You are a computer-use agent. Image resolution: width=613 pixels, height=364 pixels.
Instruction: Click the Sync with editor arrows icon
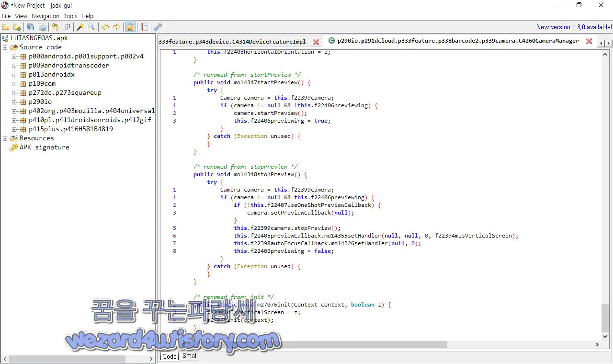tap(56, 27)
